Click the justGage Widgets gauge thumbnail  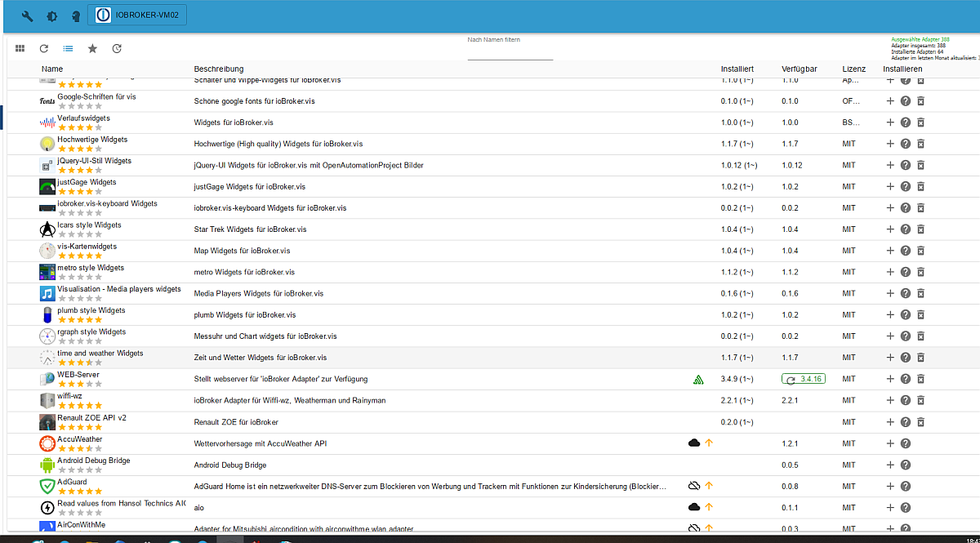pos(47,186)
